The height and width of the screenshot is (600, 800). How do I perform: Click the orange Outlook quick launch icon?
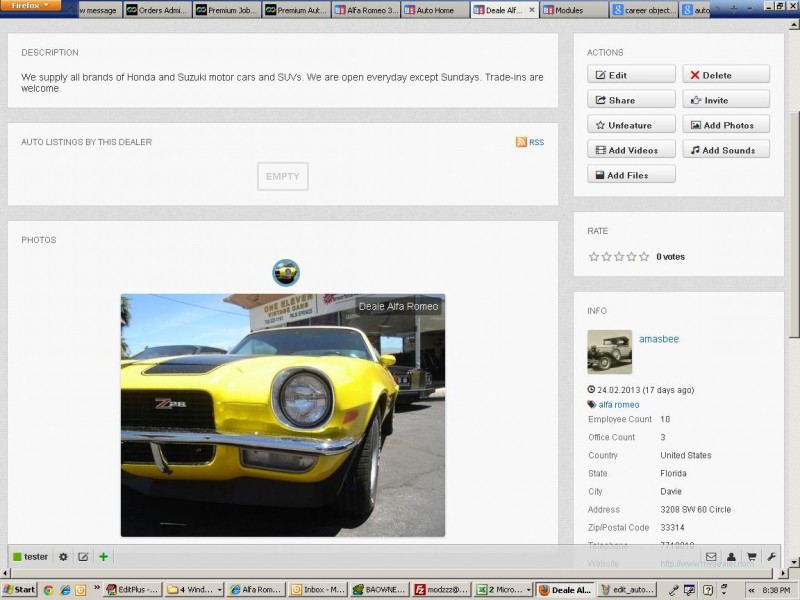[81, 590]
